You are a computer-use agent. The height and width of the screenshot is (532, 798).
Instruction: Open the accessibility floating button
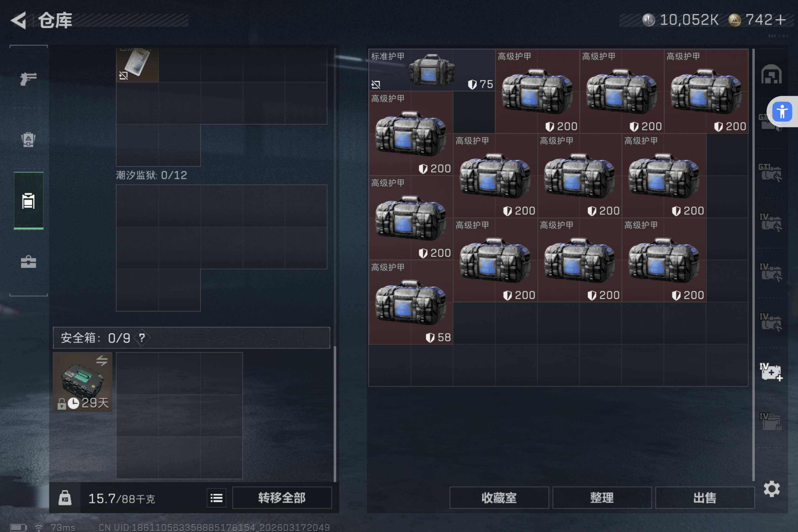click(x=782, y=112)
